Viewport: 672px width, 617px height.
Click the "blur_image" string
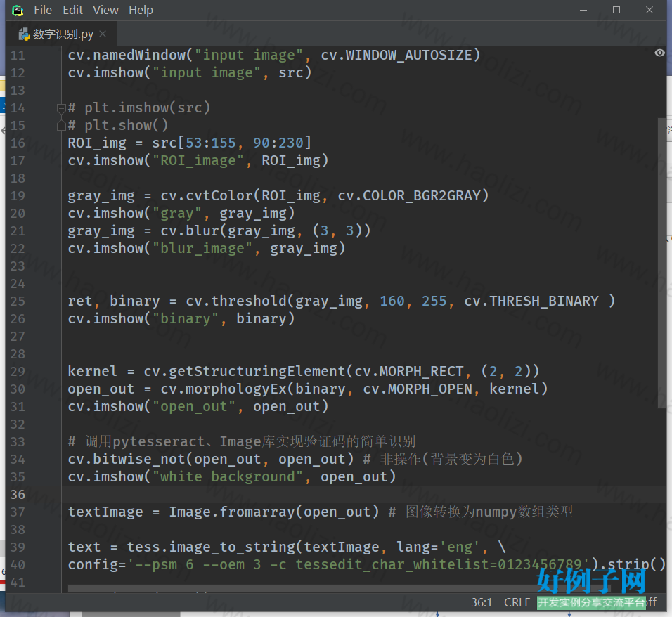tap(202, 249)
